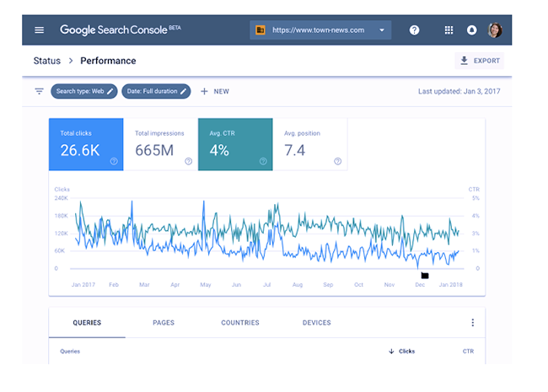548x392 pixels.
Task: Open the notifications bell icon
Action: 471,30
